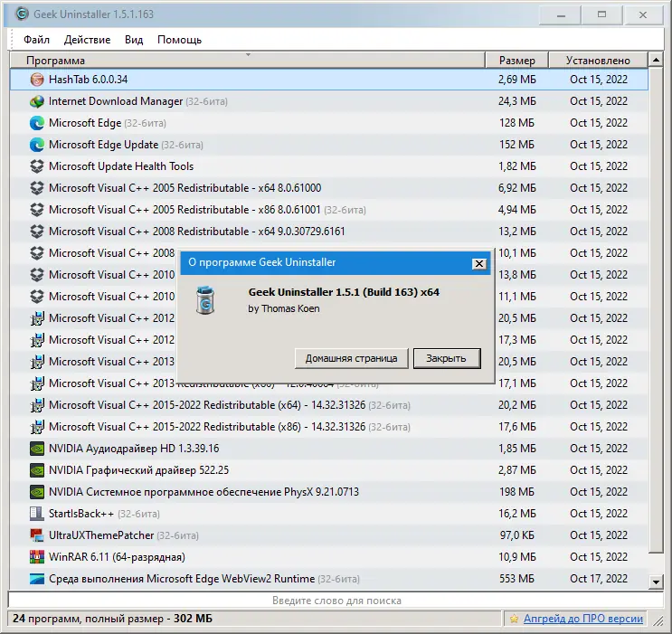The width and height of the screenshot is (672, 634).
Task: Click the 198 МБ size value
Action: [516, 492]
